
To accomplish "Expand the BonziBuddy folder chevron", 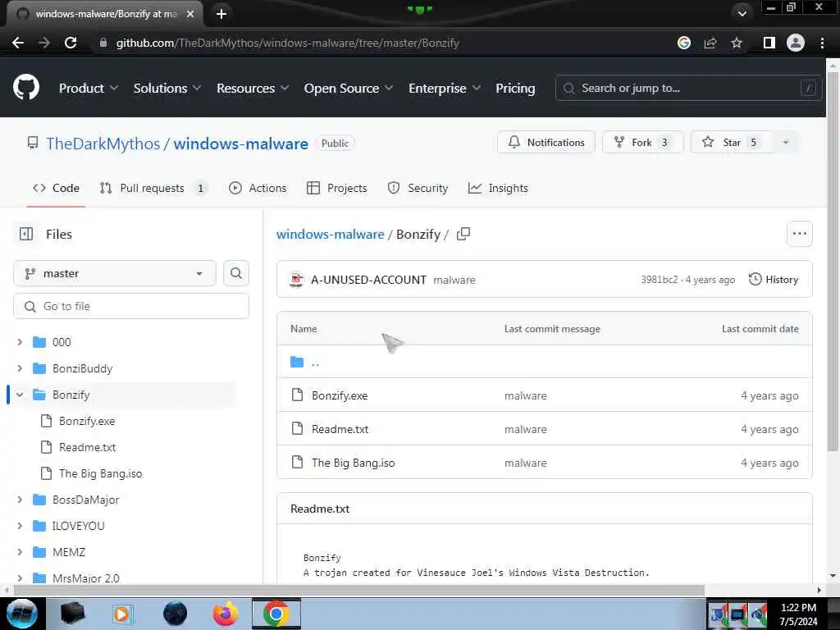I will 20,368.
